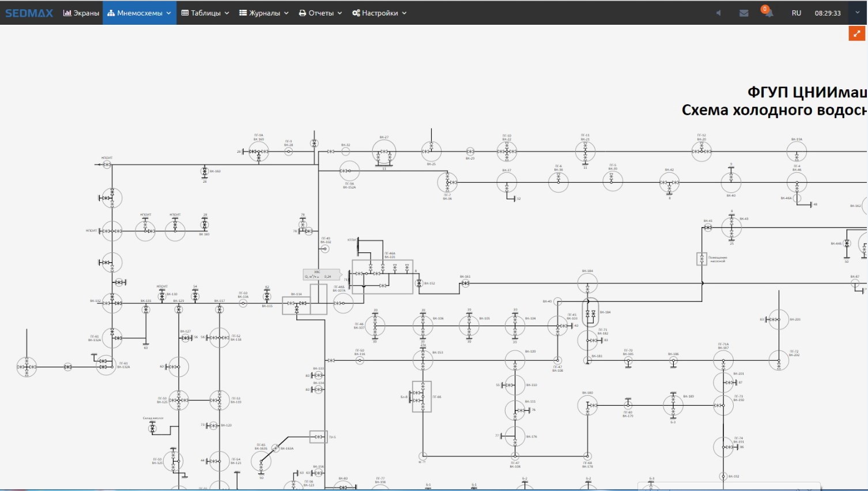Expand the Журналы dropdown
Viewport: 868px width, 491px height.
(264, 13)
